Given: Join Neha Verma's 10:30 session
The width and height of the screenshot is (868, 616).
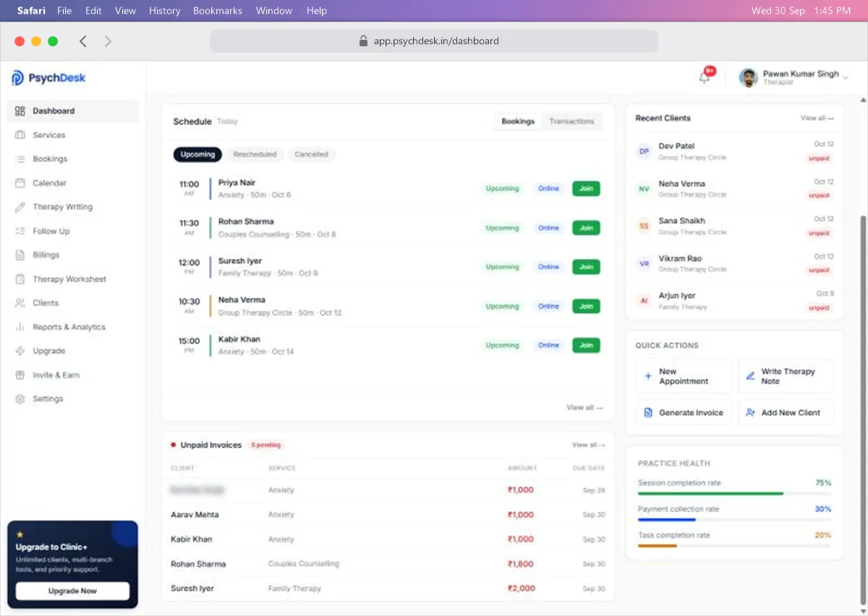Looking at the screenshot, I should 586,307.
